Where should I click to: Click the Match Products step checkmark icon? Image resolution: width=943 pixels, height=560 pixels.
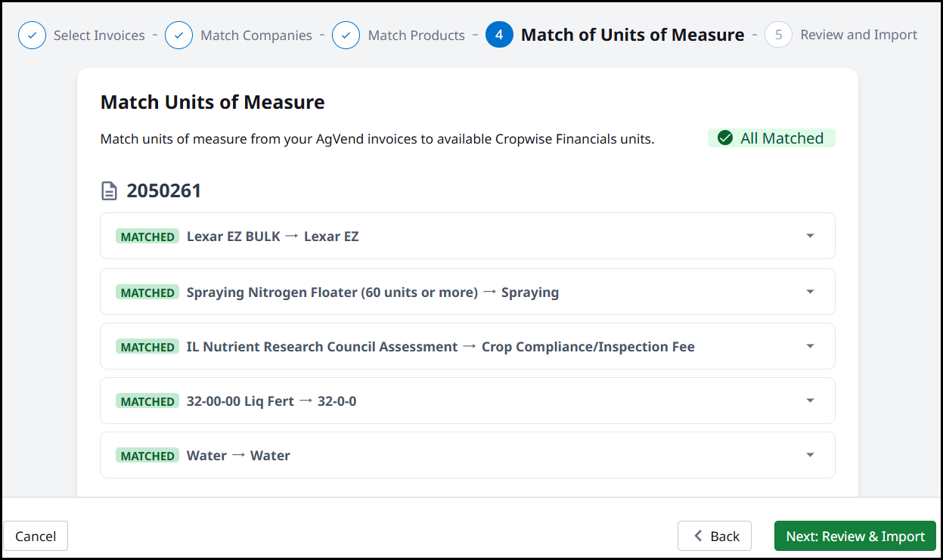click(346, 36)
